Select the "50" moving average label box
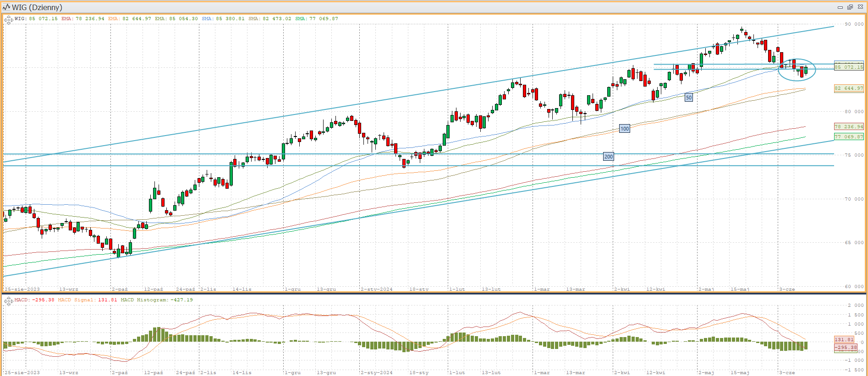 pyautogui.click(x=688, y=98)
